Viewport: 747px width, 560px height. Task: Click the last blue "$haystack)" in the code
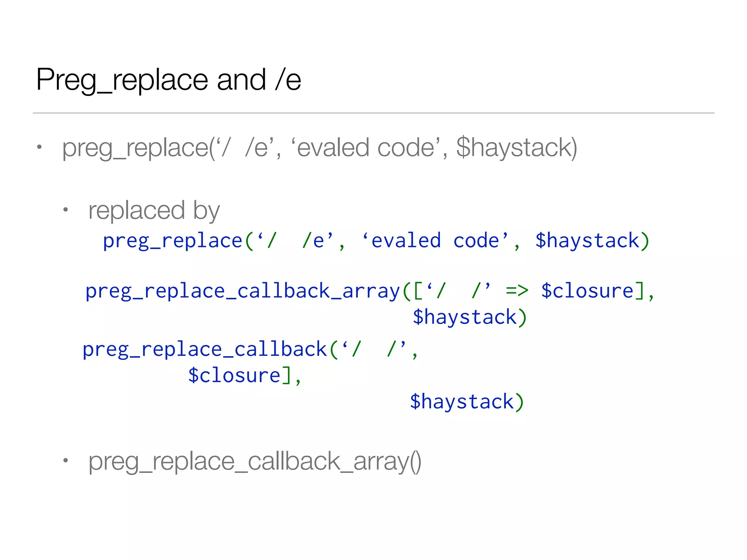467,402
